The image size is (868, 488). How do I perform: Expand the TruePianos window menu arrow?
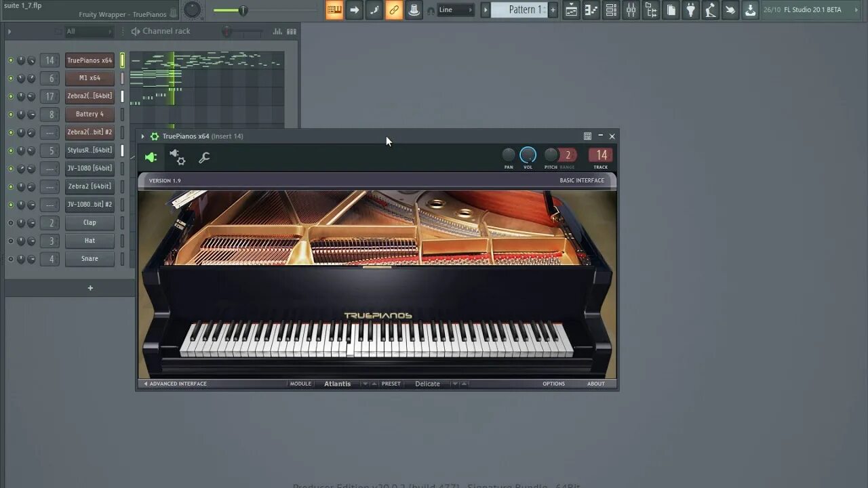tap(142, 136)
